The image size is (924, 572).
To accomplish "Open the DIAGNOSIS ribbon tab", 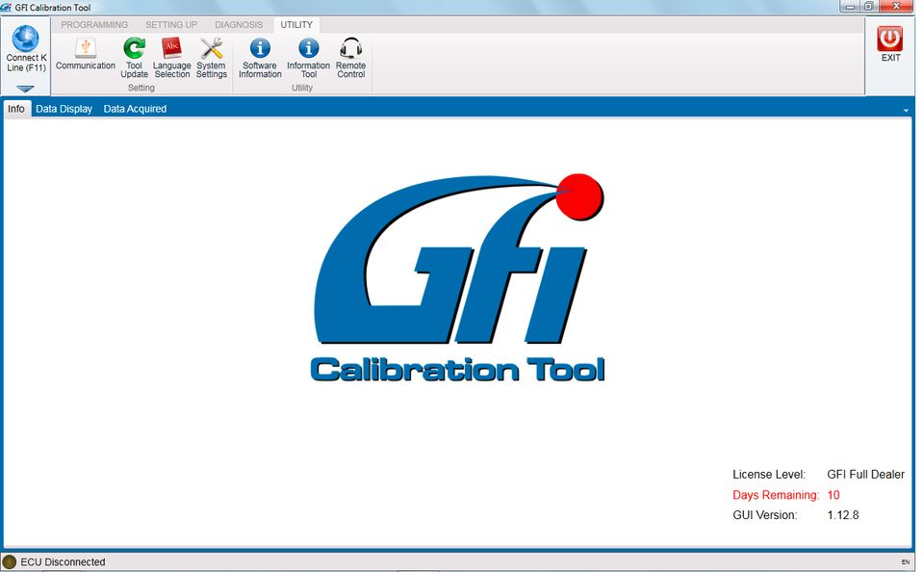I will pyautogui.click(x=238, y=24).
